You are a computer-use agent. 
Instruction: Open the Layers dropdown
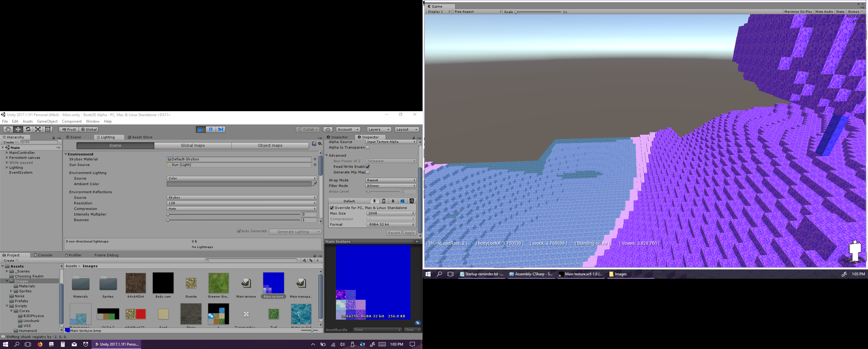click(x=379, y=129)
